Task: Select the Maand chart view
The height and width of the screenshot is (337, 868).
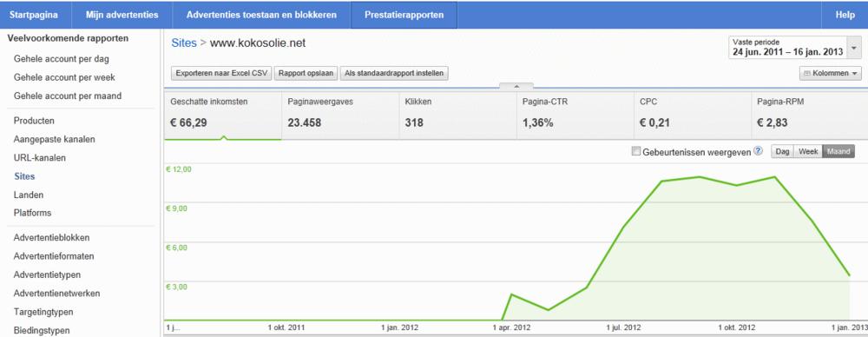Action: (x=838, y=151)
